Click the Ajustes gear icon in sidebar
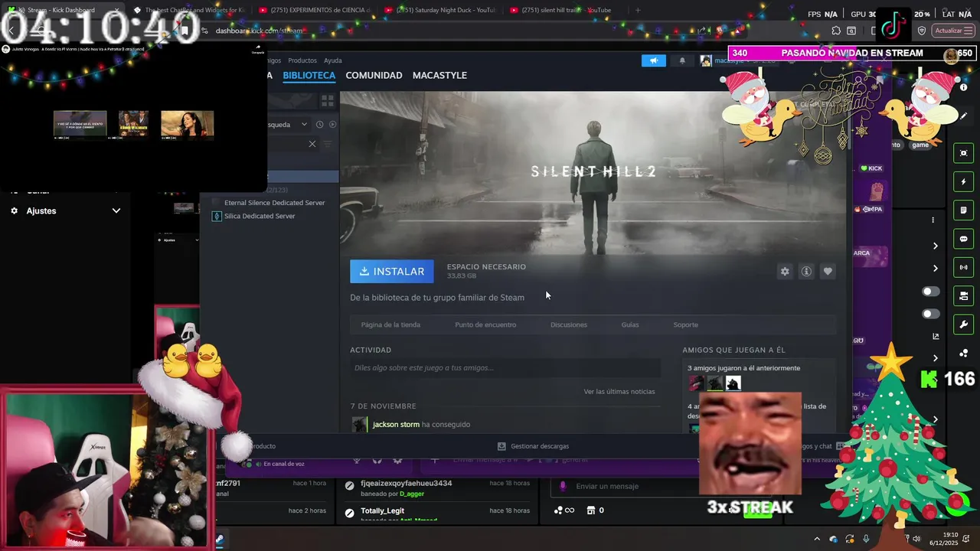 (x=14, y=210)
